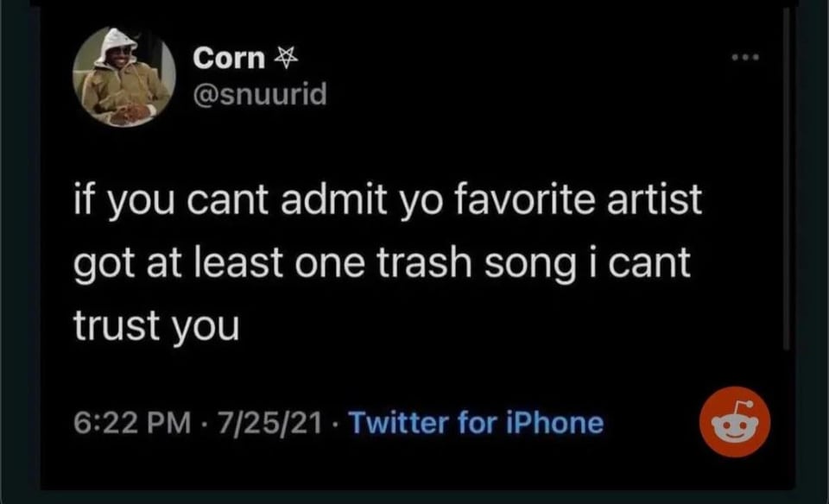Screen dimensions: 829x504
Task: Open the Corn profile avatar picture
Action: [x=124, y=78]
